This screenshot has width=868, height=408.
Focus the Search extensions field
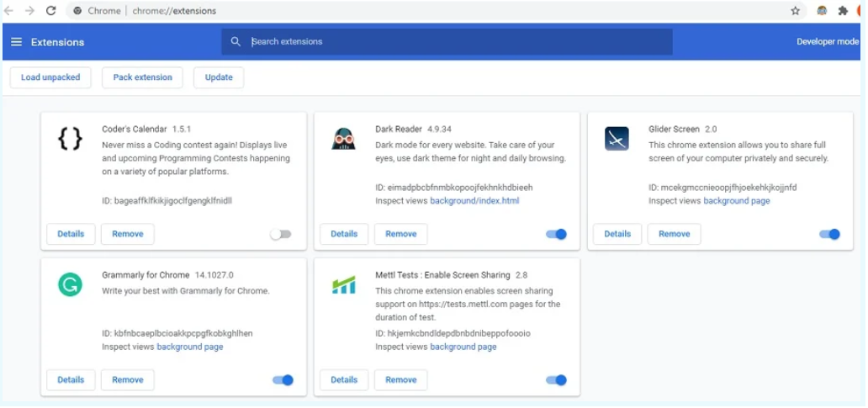[x=447, y=41]
